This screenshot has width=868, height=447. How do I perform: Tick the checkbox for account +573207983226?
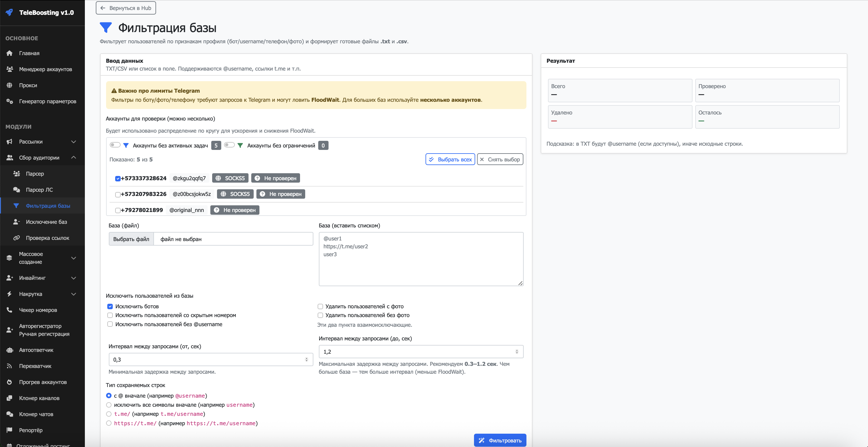click(x=118, y=194)
